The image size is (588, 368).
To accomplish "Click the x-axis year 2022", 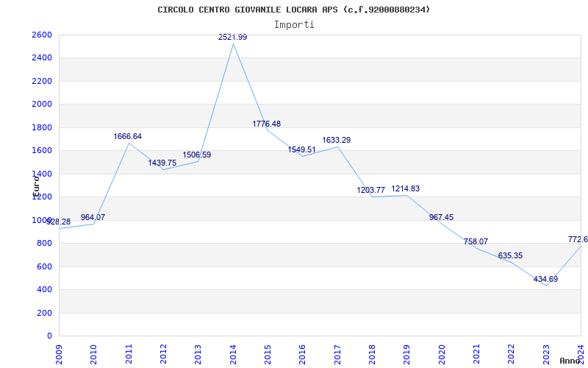I will tap(512, 355).
